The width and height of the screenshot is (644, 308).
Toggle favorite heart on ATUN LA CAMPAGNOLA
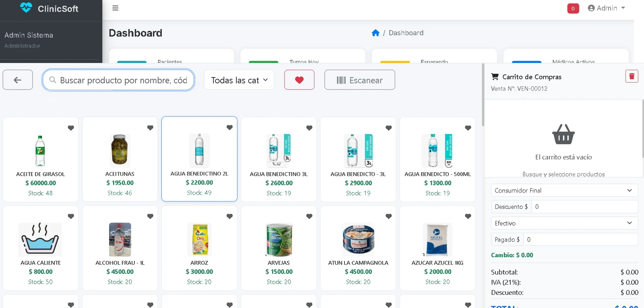(388, 216)
